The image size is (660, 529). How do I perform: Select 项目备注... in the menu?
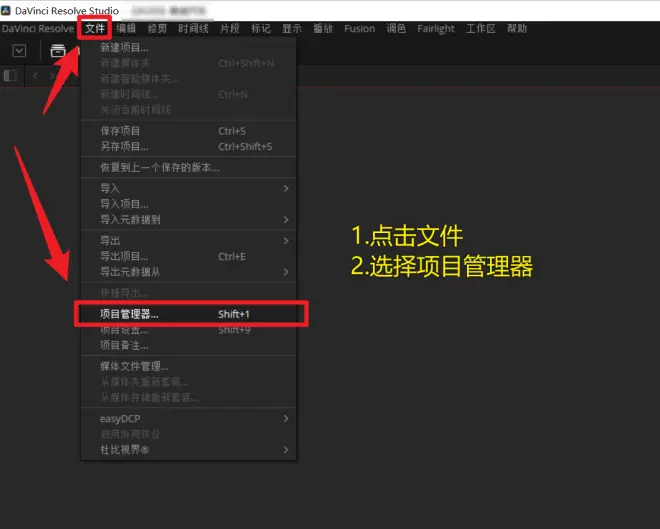pos(188,346)
